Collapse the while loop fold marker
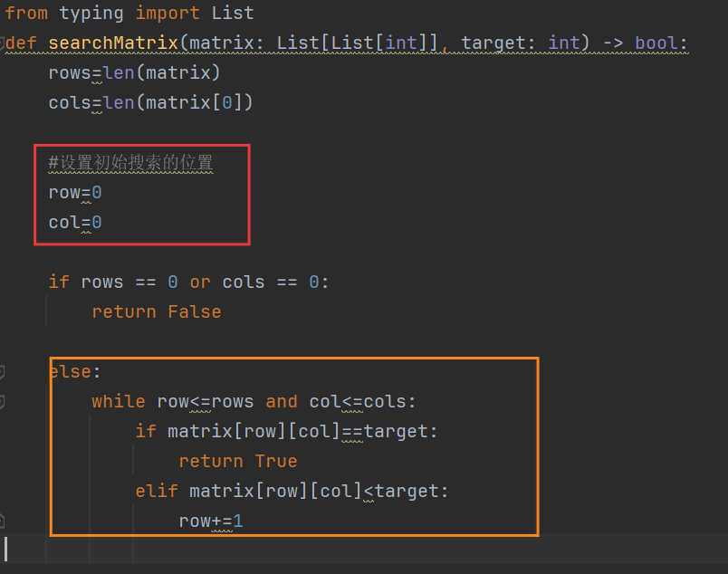Image resolution: width=728 pixels, height=574 pixels. click(x=2, y=402)
